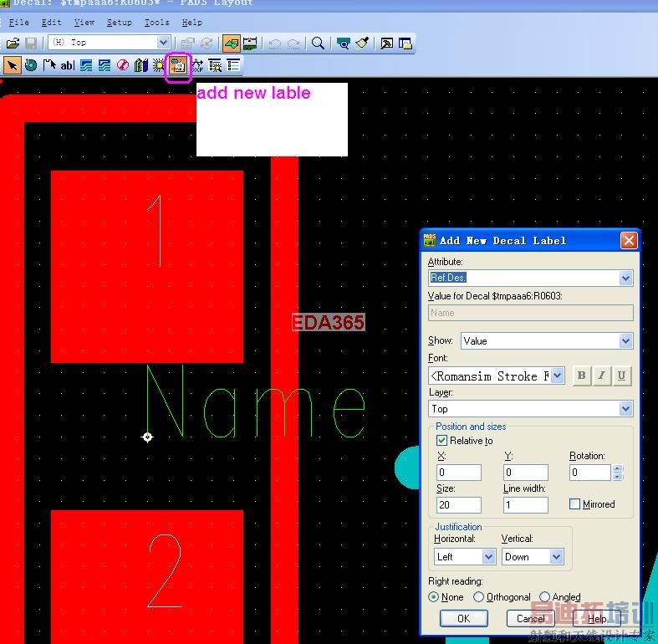Decrease rotation with the spinner down arrow

[x=617, y=477]
